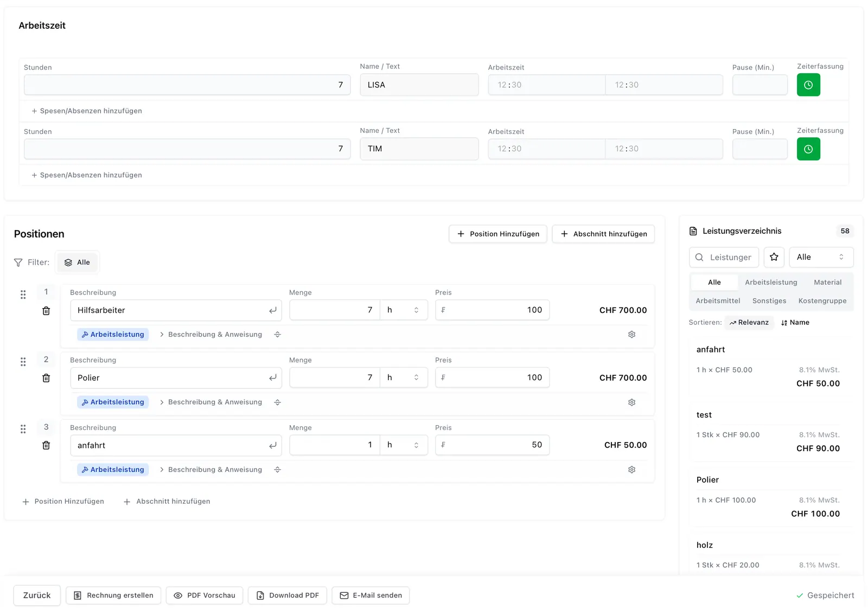Image resolution: width=868 pixels, height=615 pixels.
Task: Click the price field of anfahrt position
Action: (492, 445)
